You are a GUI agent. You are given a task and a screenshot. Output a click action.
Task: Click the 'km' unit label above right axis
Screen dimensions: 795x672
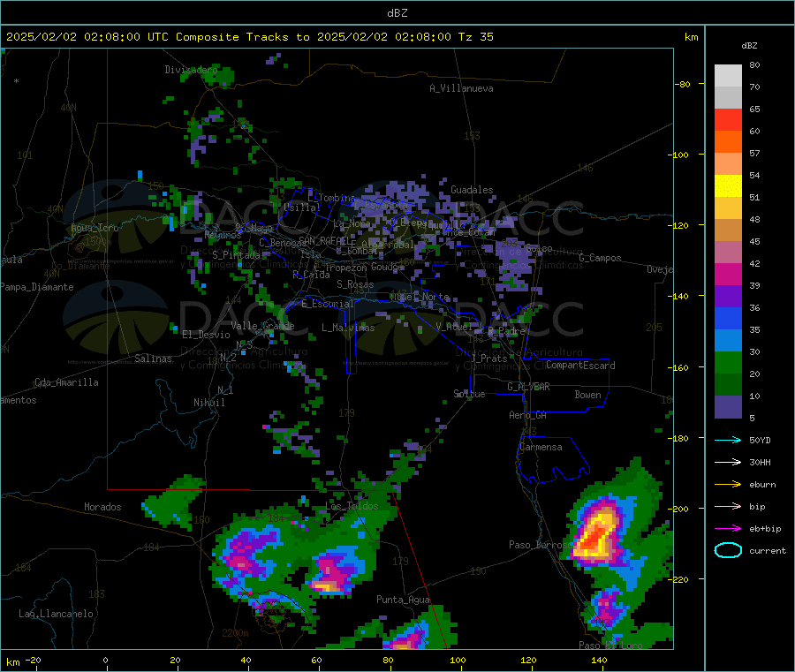coord(691,37)
